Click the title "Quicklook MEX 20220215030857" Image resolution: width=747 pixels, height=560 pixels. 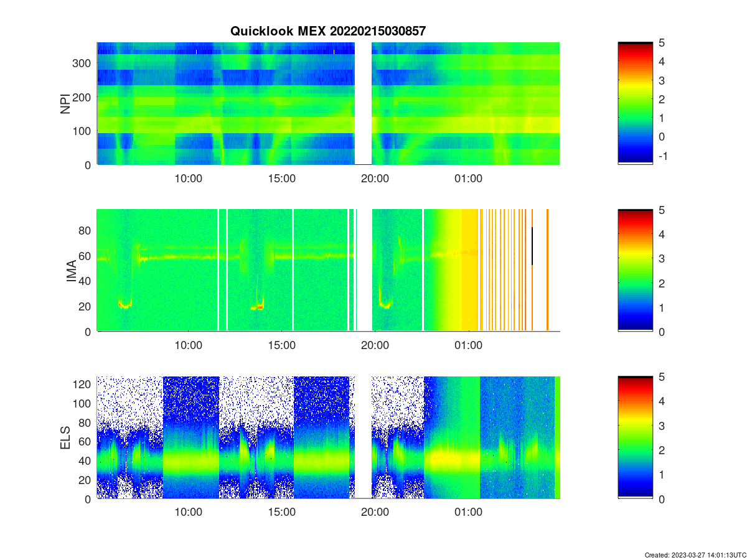click(328, 31)
